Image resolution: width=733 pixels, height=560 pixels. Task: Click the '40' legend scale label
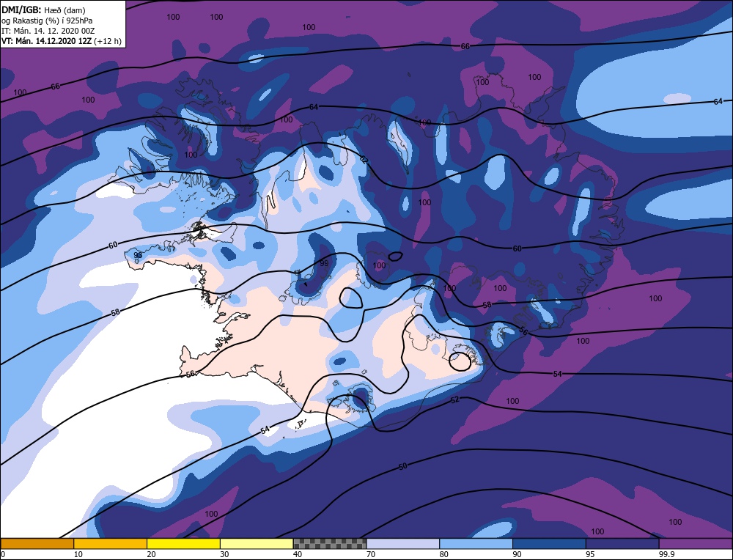[x=298, y=554]
